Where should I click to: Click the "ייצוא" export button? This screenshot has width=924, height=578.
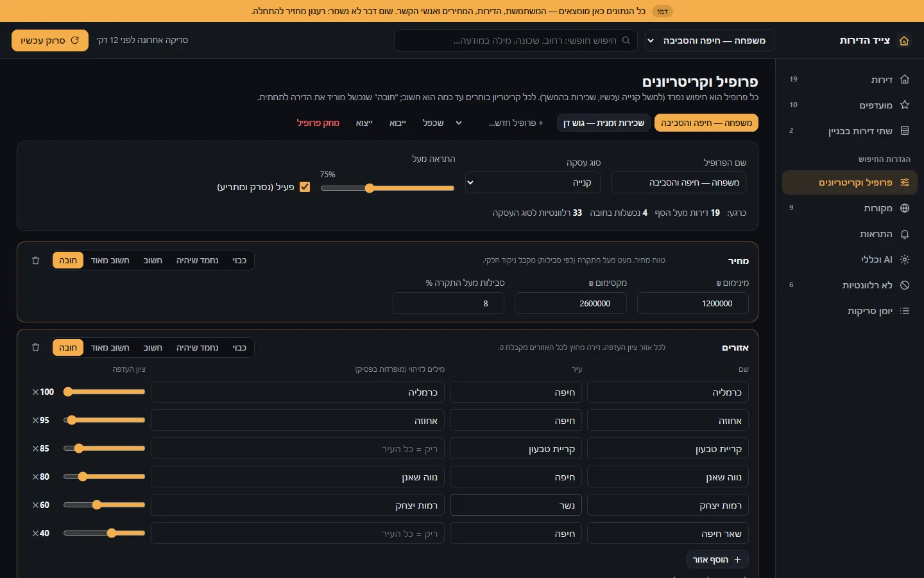click(364, 123)
